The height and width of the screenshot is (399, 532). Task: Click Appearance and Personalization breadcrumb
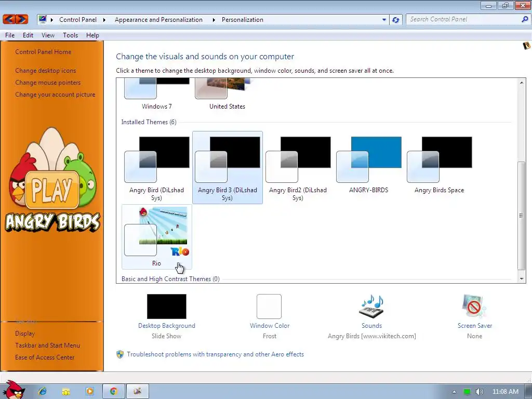coord(159,20)
